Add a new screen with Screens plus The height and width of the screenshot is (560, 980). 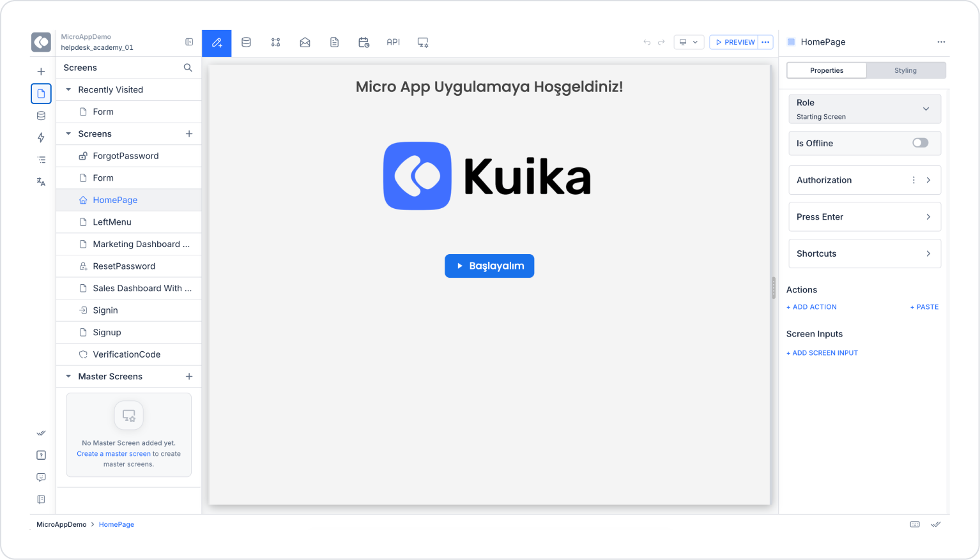[x=189, y=134]
